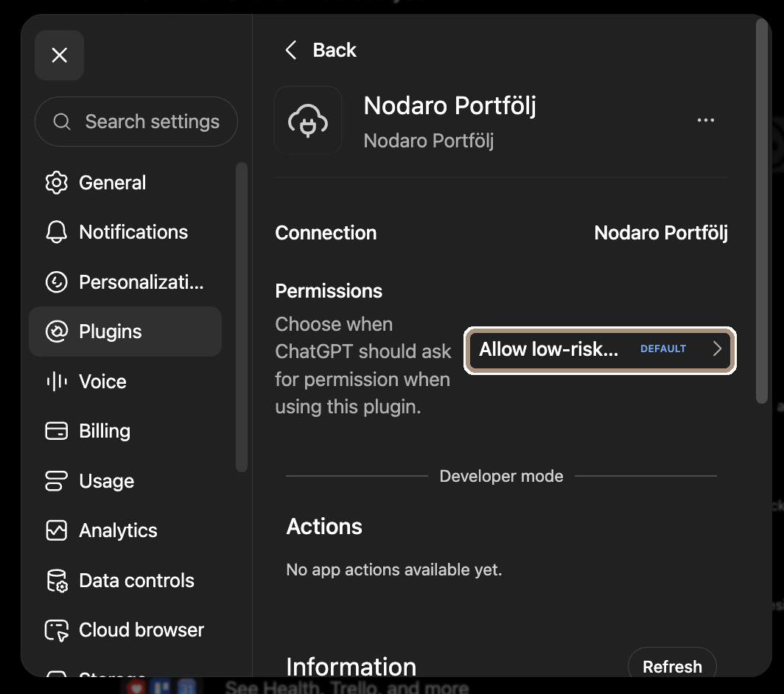Click the Cloud browser icon
This screenshot has width=784, height=694.
[57, 630]
